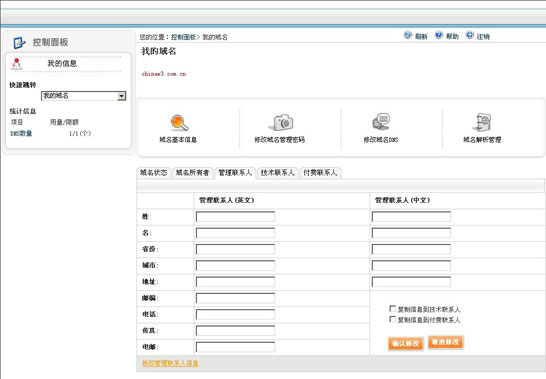Check 复制信息到付费联系人 checkbox
The width and height of the screenshot is (546, 379).
[x=392, y=319]
